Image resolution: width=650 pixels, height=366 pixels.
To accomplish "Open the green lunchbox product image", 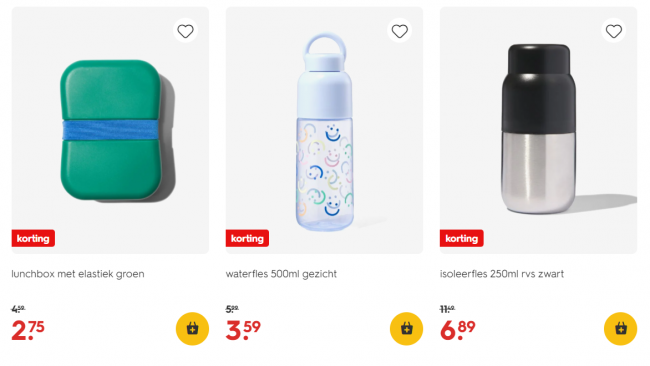I will pyautogui.click(x=110, y=130).
